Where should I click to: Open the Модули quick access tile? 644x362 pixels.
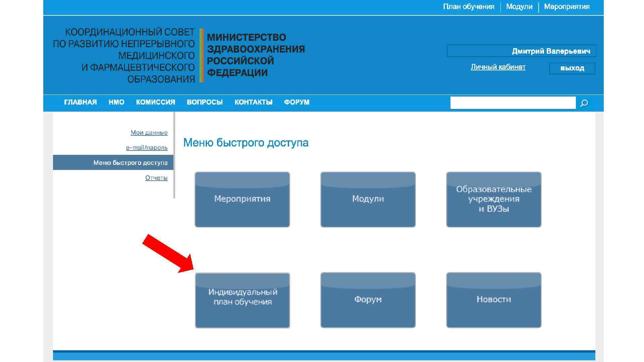pyautogui.click(x=368, y=199)
